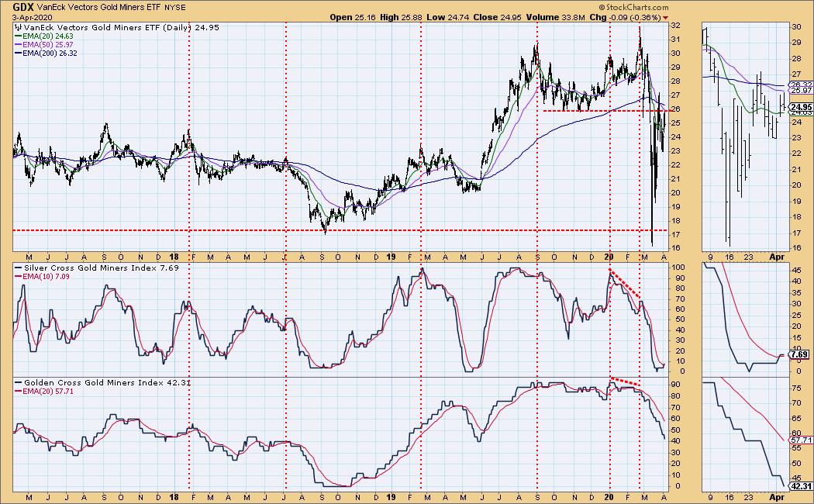Click the 'Silver Cross Gold Miners Index 7.69' label

(97, 268)
